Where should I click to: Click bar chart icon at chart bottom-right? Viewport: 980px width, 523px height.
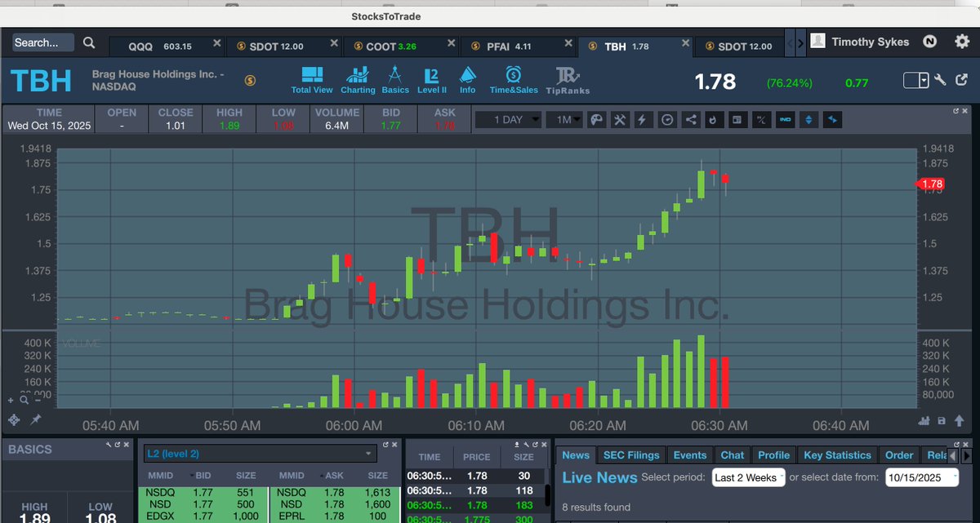click(x=924, y=421)
